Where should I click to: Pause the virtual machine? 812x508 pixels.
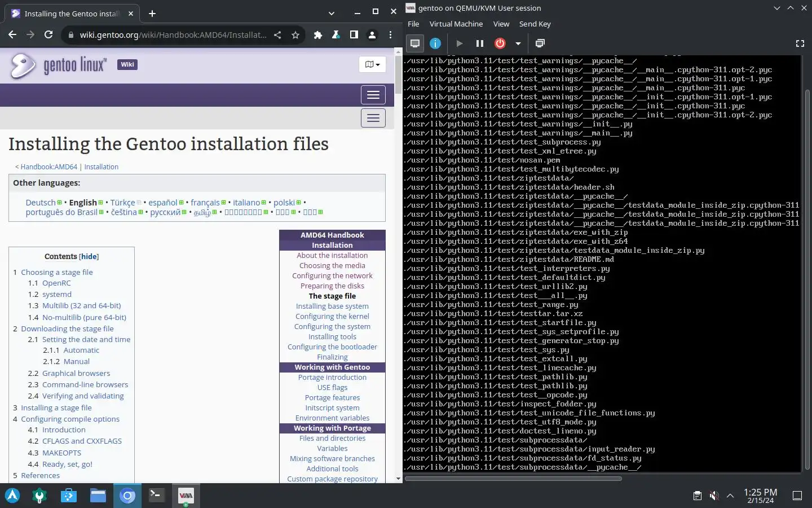[480, 43]
